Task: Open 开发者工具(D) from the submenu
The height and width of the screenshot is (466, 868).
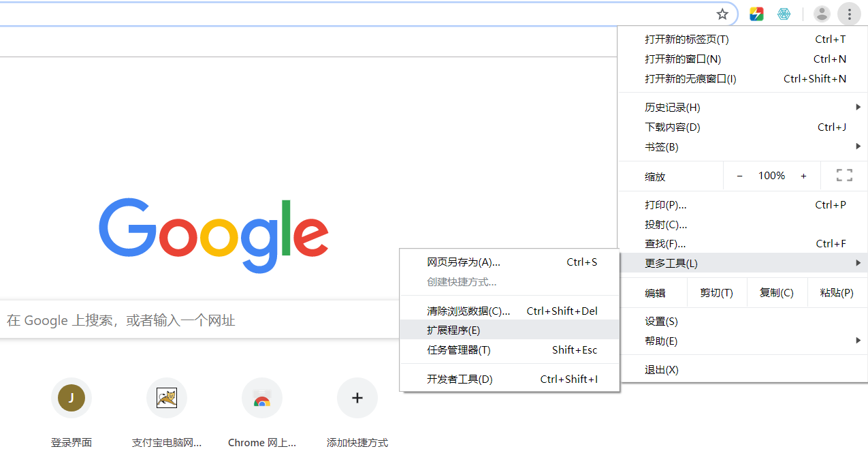Action: pyautogui.click(x=509, y=379)
